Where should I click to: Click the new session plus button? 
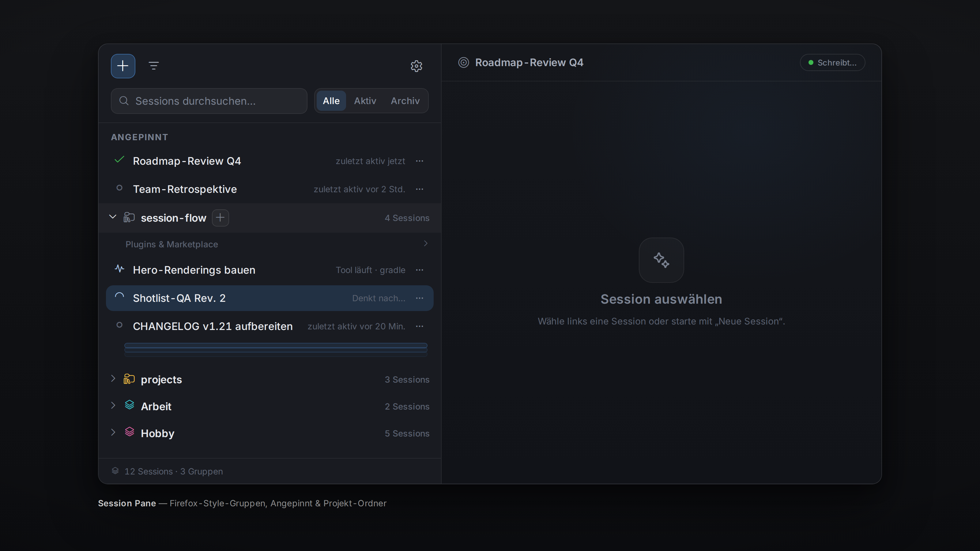click(x=123, y=66)
